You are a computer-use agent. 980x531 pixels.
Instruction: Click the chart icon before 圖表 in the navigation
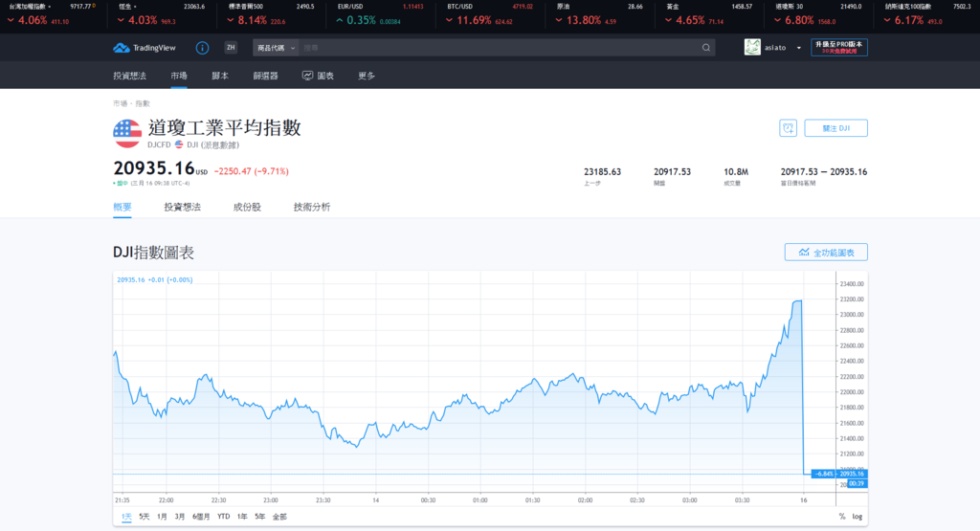307,76
